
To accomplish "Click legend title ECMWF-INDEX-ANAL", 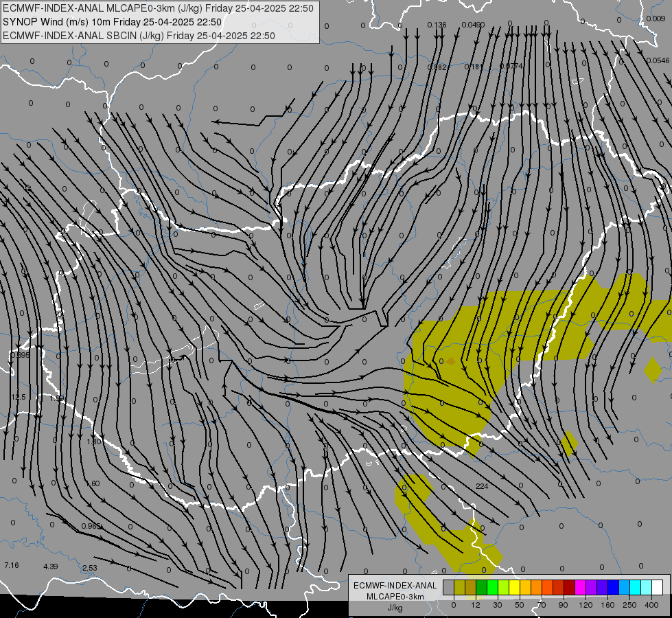I will tap(395, 586).
